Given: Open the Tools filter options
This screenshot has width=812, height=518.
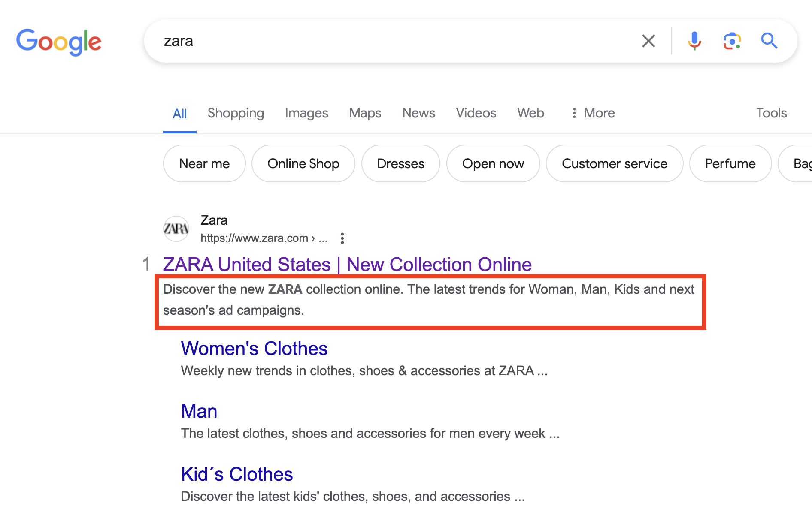Looking at the screenshot, I should (x=771, y=113).
